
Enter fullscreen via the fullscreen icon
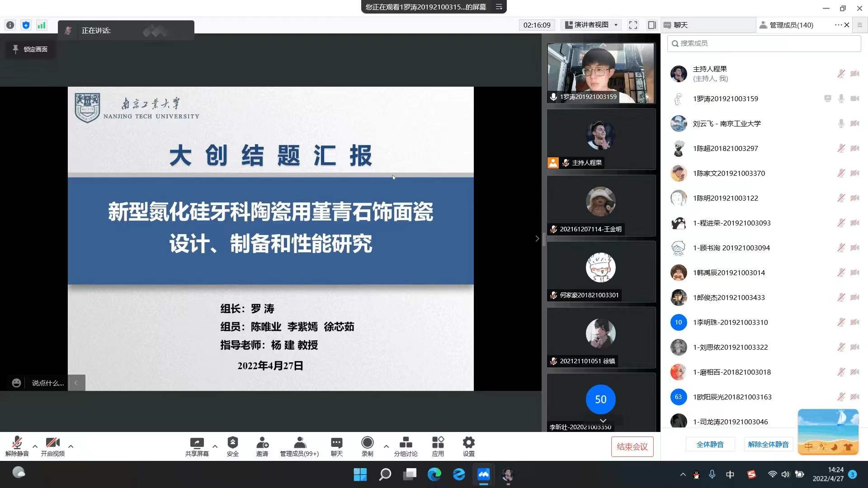[633, 25]
